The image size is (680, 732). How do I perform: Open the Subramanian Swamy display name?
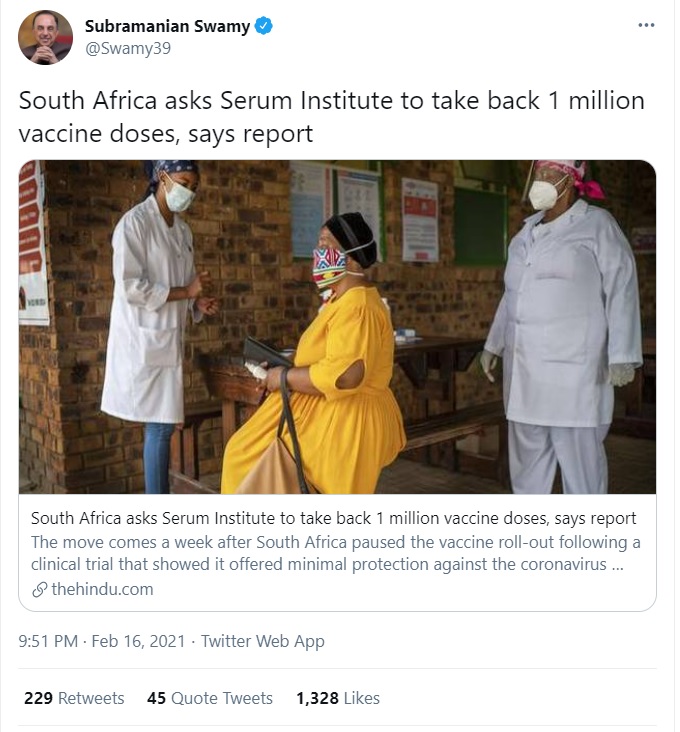(x=167, y=27)
